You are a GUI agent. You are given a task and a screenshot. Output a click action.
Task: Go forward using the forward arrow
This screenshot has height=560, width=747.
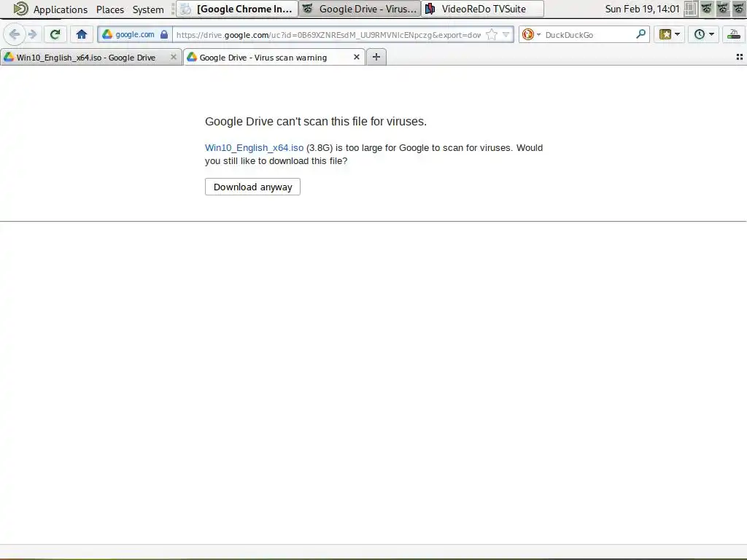pyautogui.click(x=32, y=34)
